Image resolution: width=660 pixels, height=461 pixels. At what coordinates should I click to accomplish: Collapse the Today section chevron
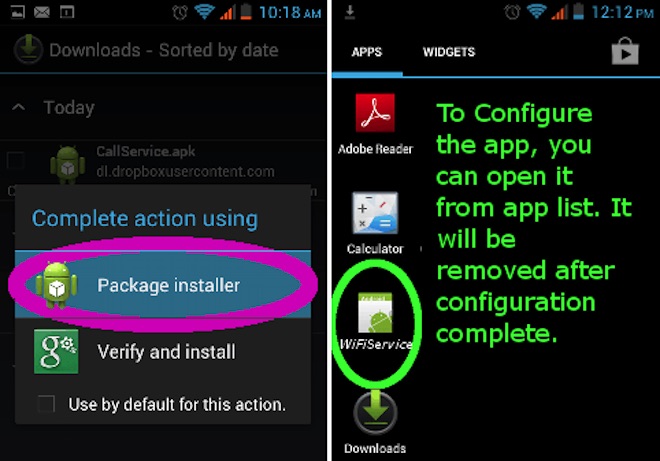click(x=18, y=107)
